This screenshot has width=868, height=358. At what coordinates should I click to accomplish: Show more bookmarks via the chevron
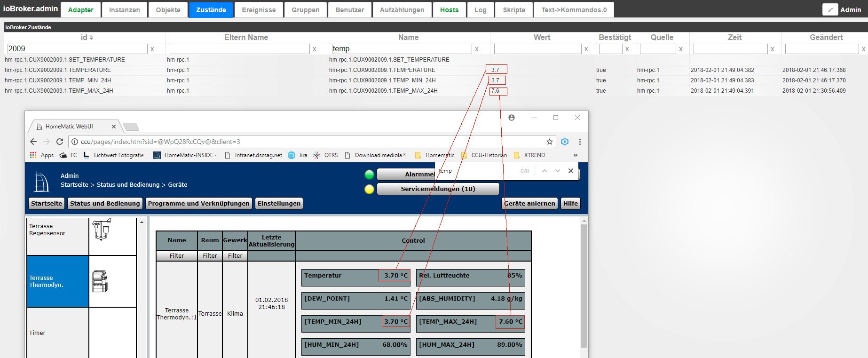click(576, 155)
